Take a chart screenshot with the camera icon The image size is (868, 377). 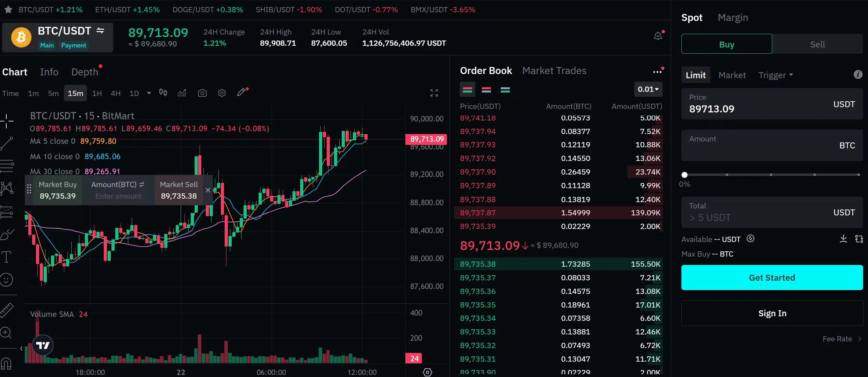click(x=202, y=93)
